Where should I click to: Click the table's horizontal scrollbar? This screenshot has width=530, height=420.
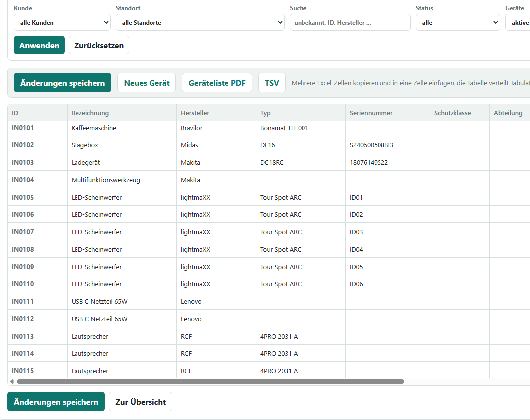(x=210, y=381)
